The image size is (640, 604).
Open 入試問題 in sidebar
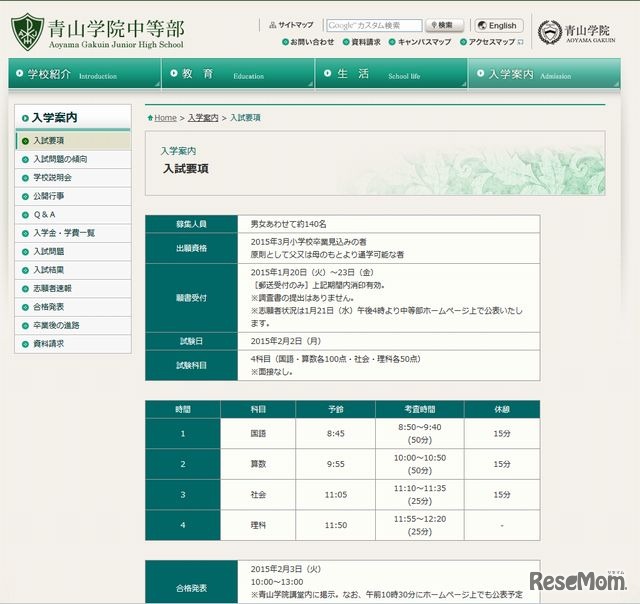[73, 252]
